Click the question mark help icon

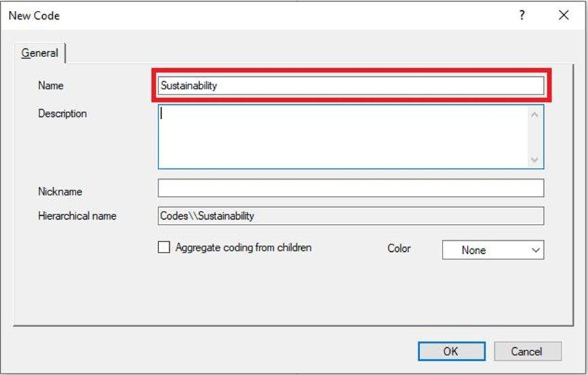(x=521, y=16)
